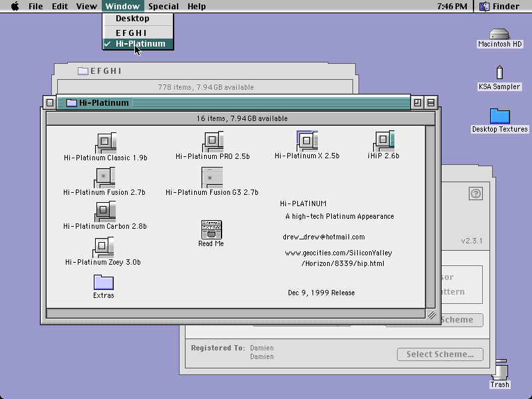532x399 pixels.
Task: Open the File menu
Action: [36, 6]
